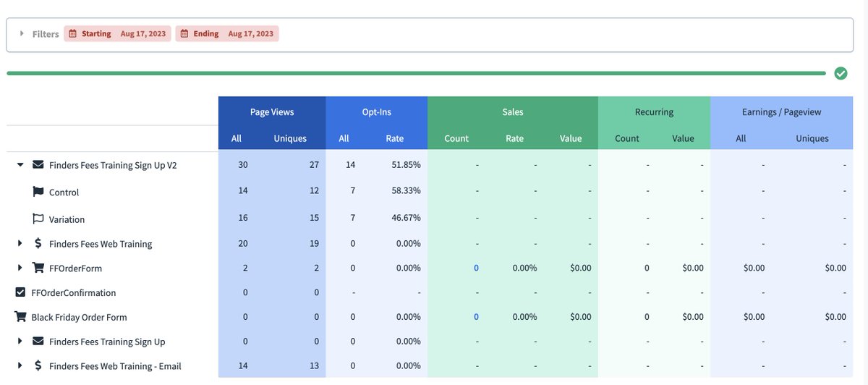Click envelope icon of Training Sign Up V2
This screenshot has height=385, width=868.
[x=38, y=165]
